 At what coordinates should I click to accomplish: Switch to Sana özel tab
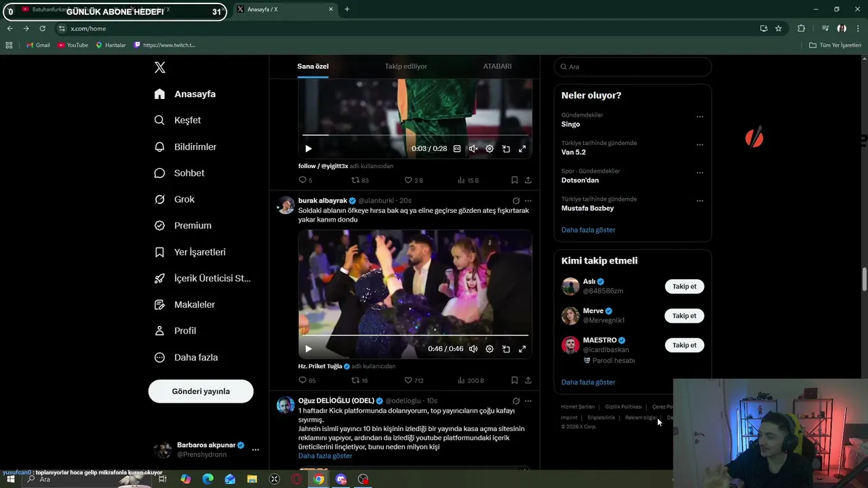(x=313, y=66)
